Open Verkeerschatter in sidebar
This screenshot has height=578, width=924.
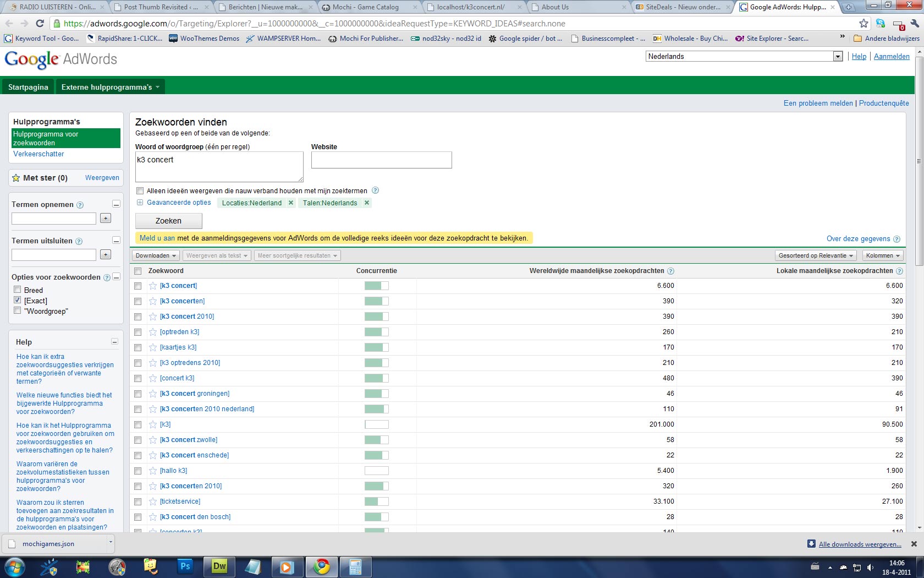[x=38, y=154]
